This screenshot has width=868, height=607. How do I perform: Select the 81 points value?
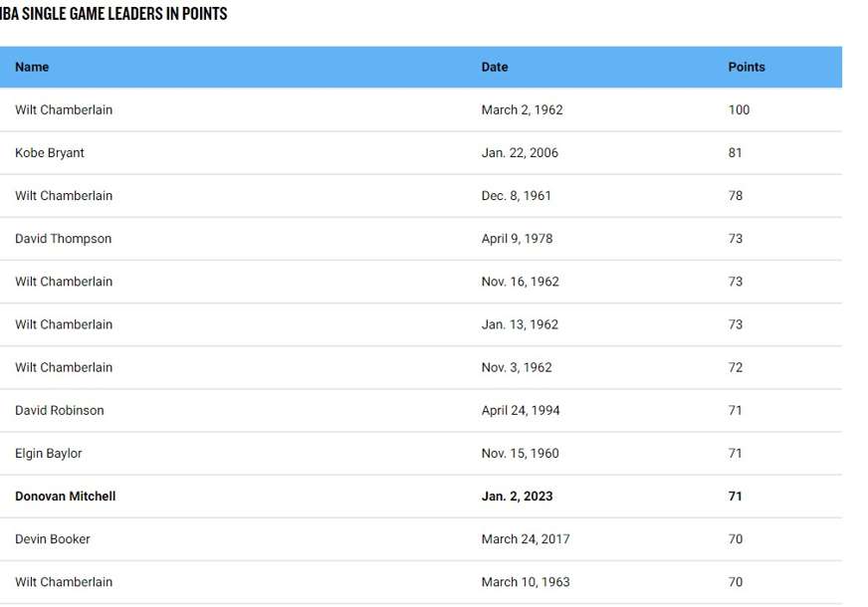coord(736,153)
